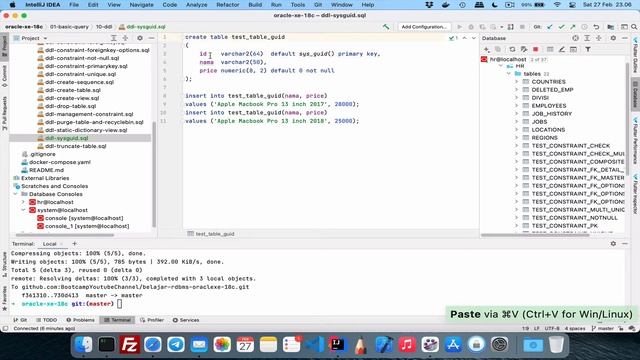This screenshot has height=360, width=640.
Task: Open Git show history clock icon
Action: [x=584, y=27]
